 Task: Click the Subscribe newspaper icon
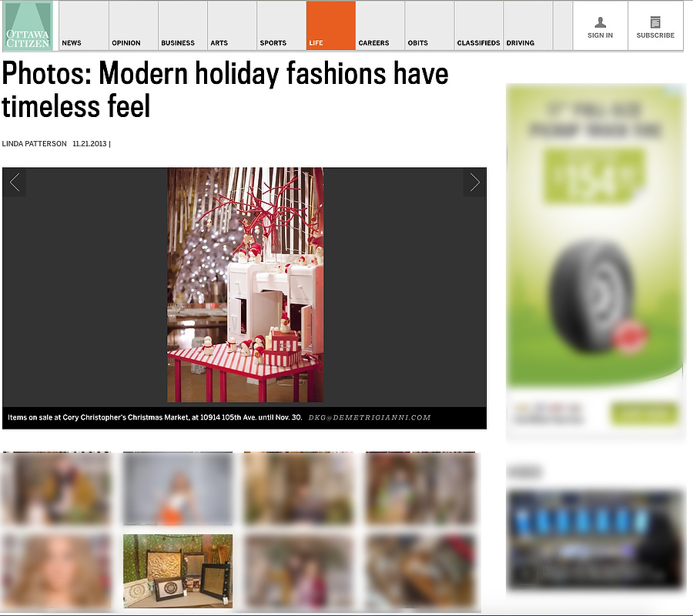655,22
